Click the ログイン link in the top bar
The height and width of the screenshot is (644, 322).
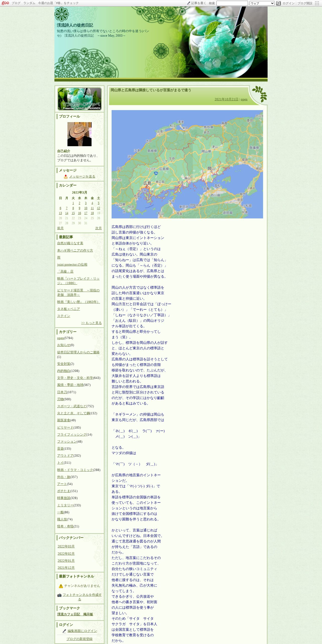tap(289, 3)
